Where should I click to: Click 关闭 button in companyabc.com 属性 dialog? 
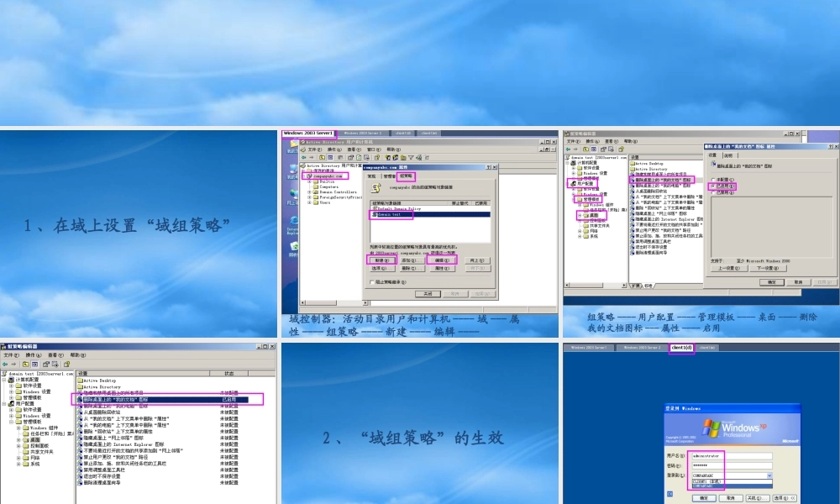pos(428,294)
